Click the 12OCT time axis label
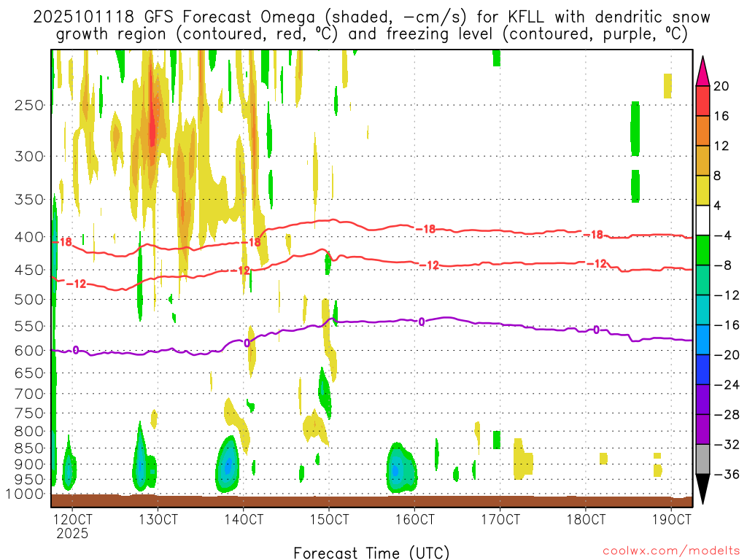Image resolution: width=747 pixels, height=560 pixels. pos(72,518)
